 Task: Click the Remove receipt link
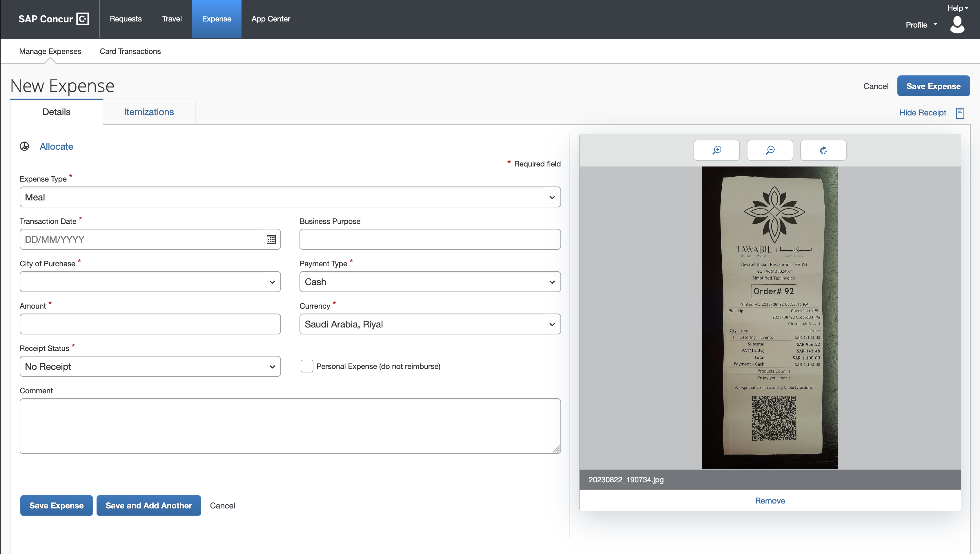coord(770,500)
